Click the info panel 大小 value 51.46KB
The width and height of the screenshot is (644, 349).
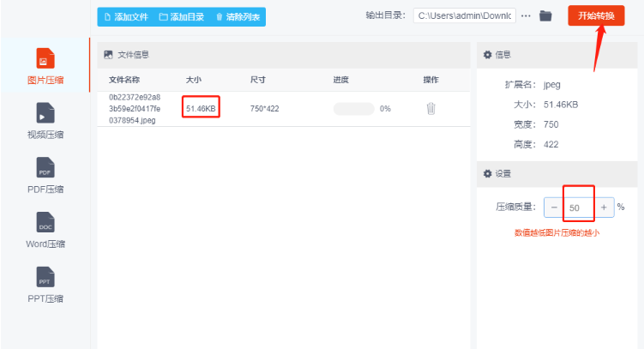[561, 105]
